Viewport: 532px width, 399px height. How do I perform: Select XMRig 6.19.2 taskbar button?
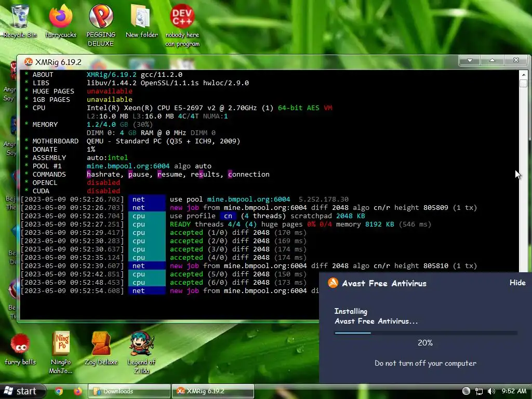click(x=212, y=391)
